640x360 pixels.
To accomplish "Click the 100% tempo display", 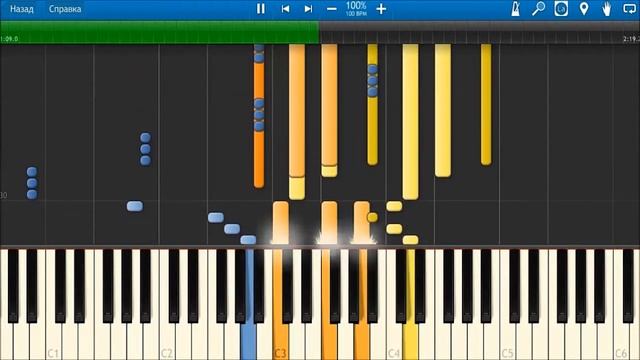I will coord(356,8).
